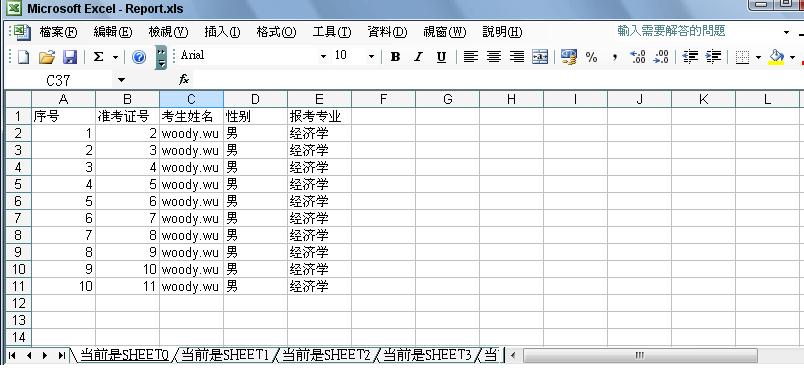This screenshot has height=368, width=804.
Task: Click Merge and Center icon
Action: pos(540,57)
